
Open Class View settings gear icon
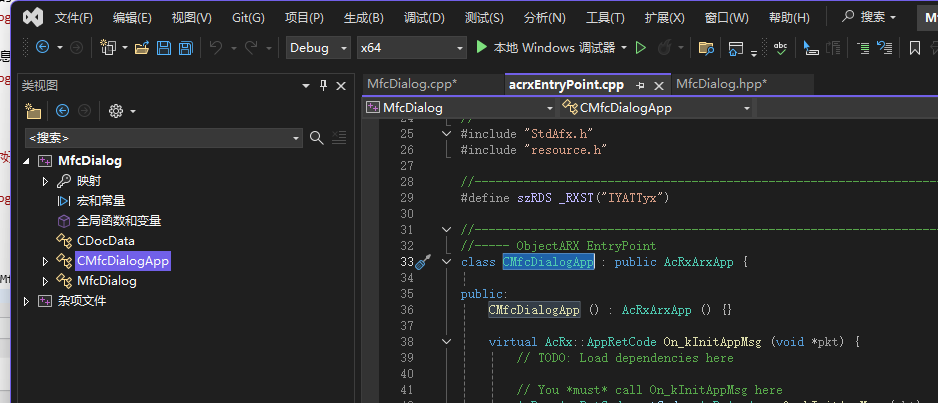pos(115,111)
